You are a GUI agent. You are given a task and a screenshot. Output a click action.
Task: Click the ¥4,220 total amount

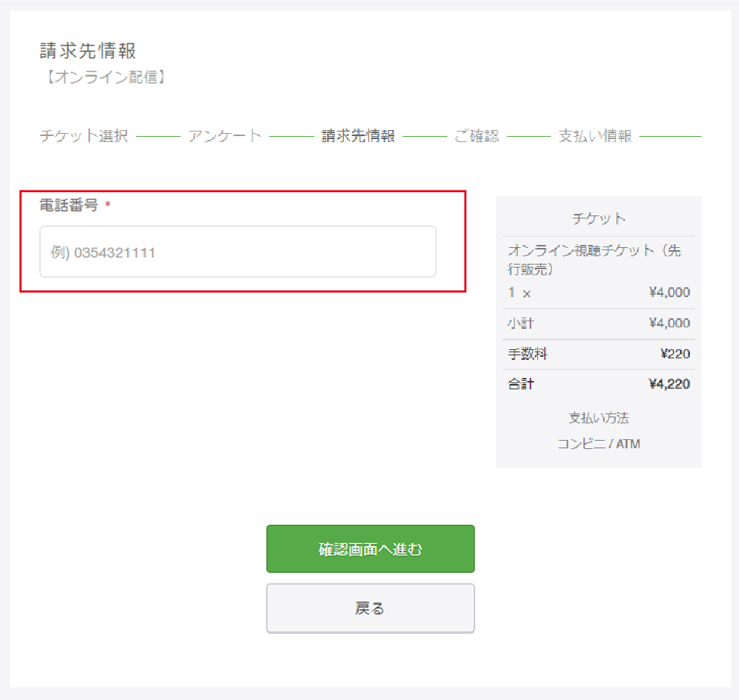click(669, 384)
